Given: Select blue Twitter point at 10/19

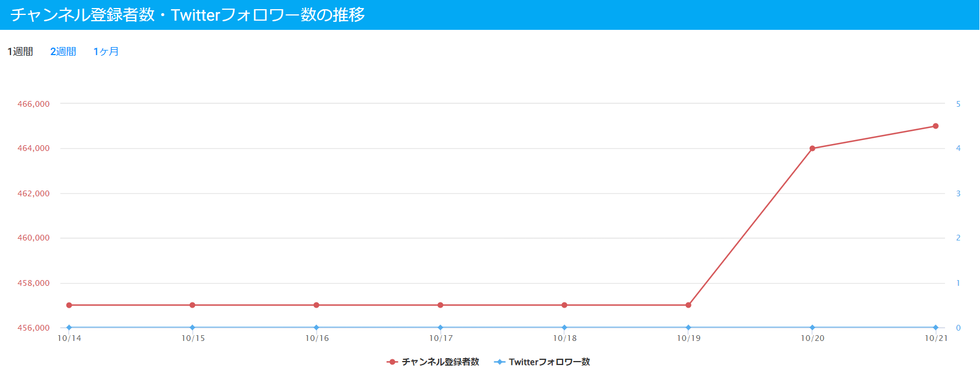Looking at the screenshot, I should [688, 328].
